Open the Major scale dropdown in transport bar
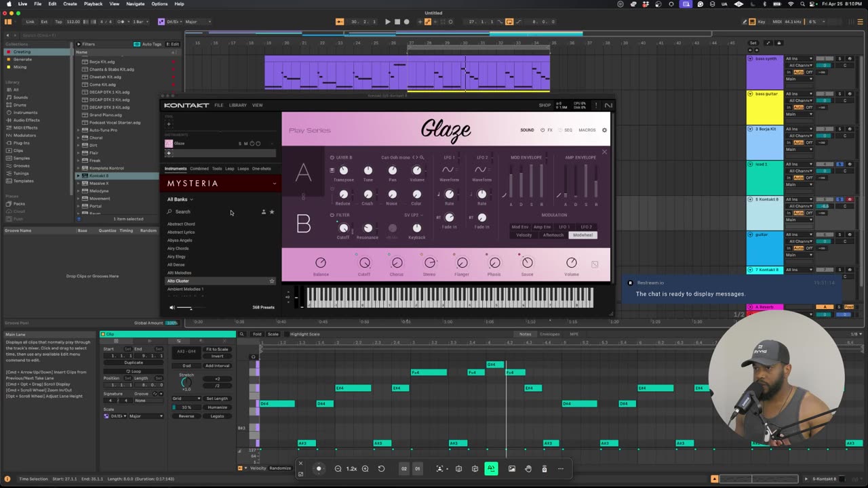The height and width of the screenshot is (488, 868). click(x=197, y=22)
